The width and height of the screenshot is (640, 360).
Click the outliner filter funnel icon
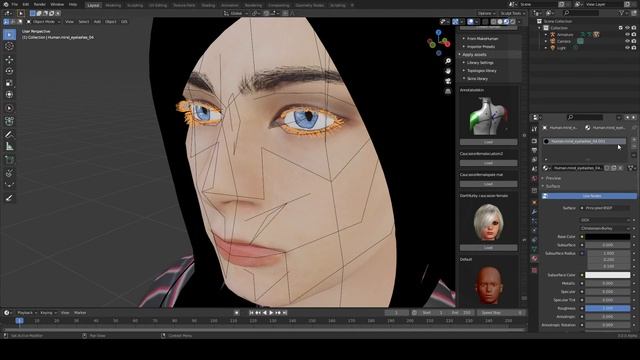[622, 13]
